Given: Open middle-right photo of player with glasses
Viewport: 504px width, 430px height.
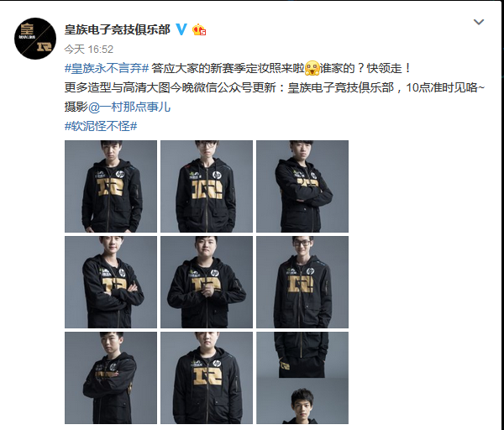Looking at the screenshot, I should pyautogui.click(x=302, y=282).
